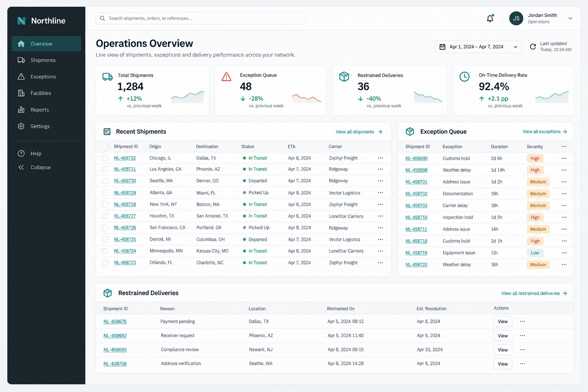Open more actions for restrained NL-458676
Viewport: 588px width, 392px height.
(523, 322)
